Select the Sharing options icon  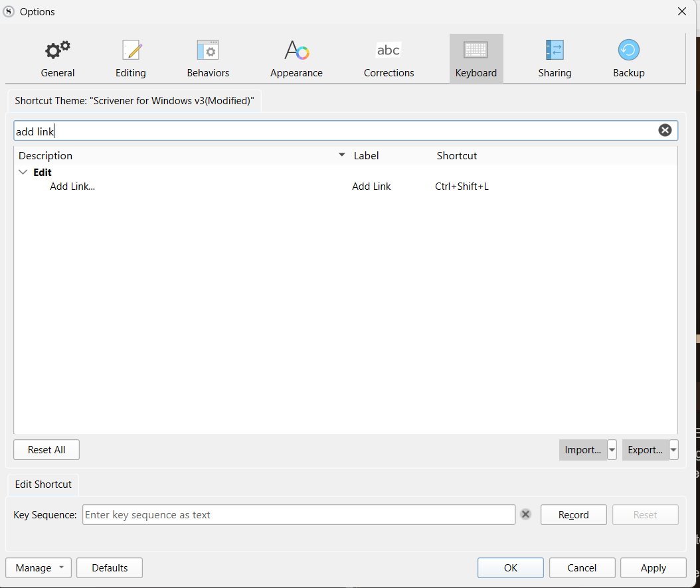click(555, 51)
